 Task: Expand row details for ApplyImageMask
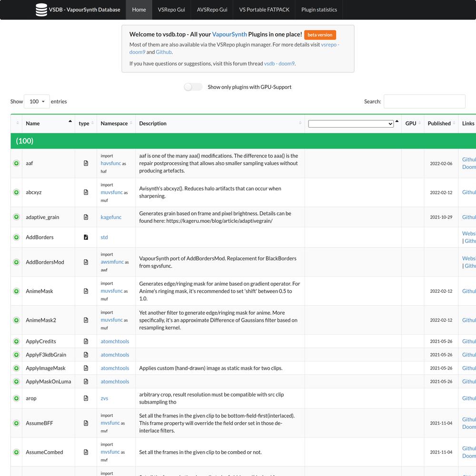(x=16, y=368)
